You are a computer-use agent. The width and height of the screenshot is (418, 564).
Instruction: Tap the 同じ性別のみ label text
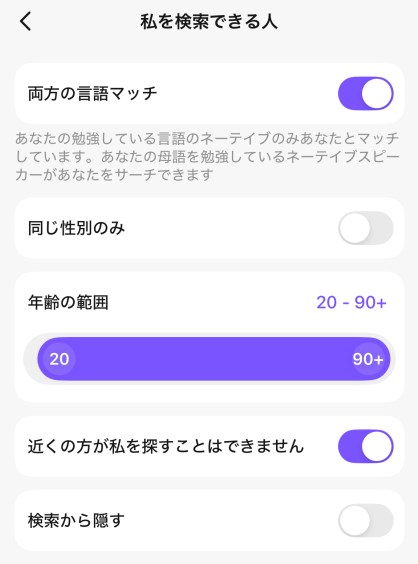(76, 228)
